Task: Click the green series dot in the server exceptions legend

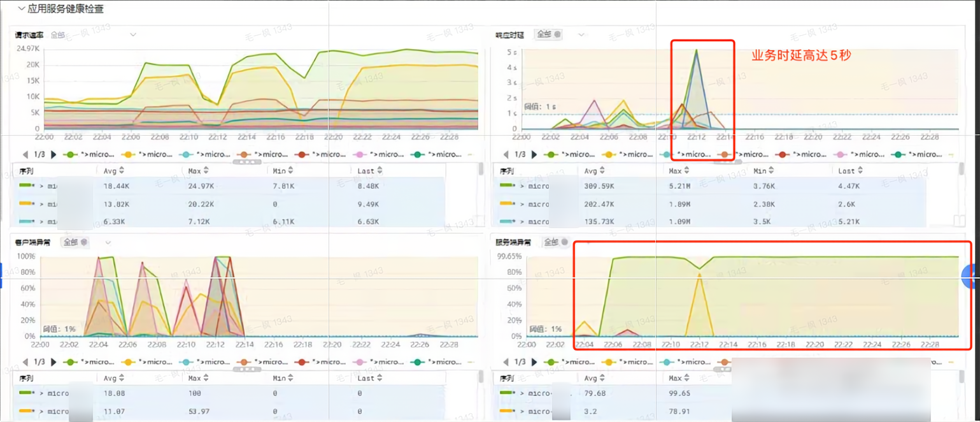Action: pos(550,361)
